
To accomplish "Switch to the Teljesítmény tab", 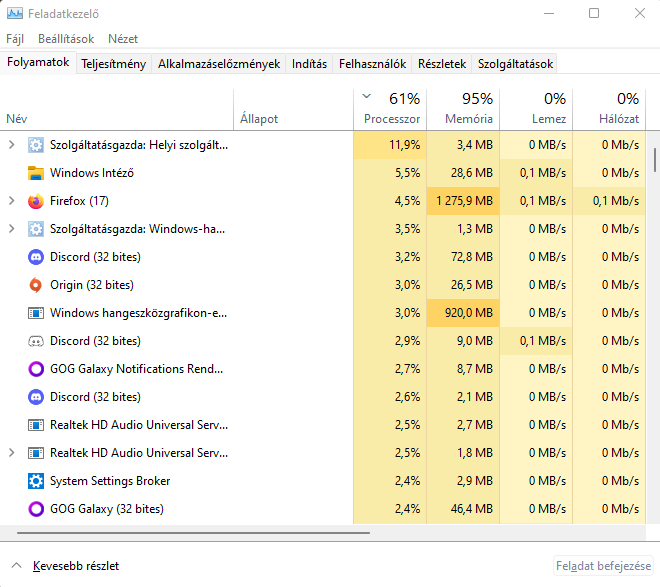I will pyautogui.click(x=114, y=64).
